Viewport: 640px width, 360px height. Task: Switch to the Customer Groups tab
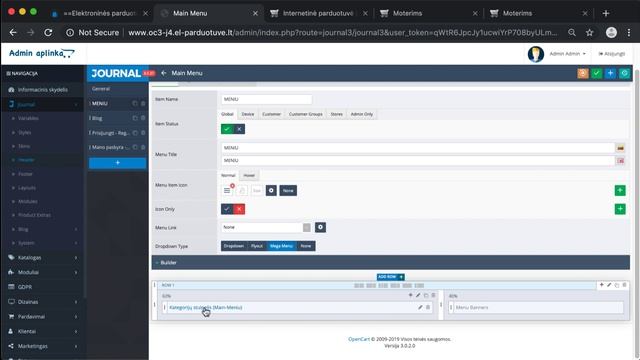pyautogui.click(x=306, y=114)
